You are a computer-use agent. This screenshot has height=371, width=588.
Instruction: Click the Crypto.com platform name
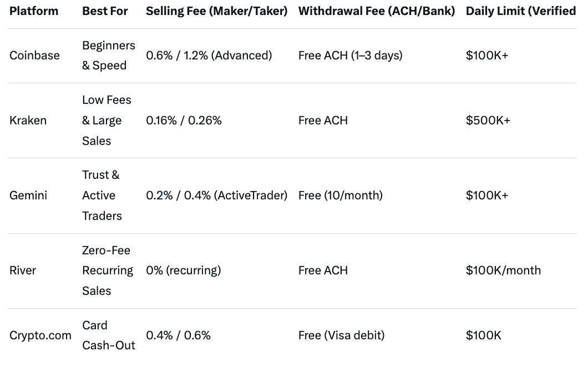click(40, 335)
